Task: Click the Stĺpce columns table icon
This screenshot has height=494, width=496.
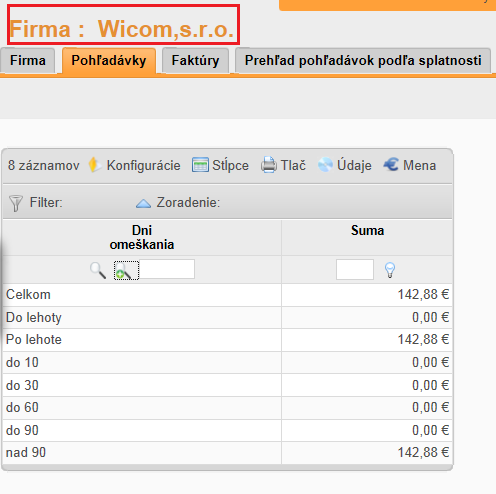Action: [x=200, y=165]
